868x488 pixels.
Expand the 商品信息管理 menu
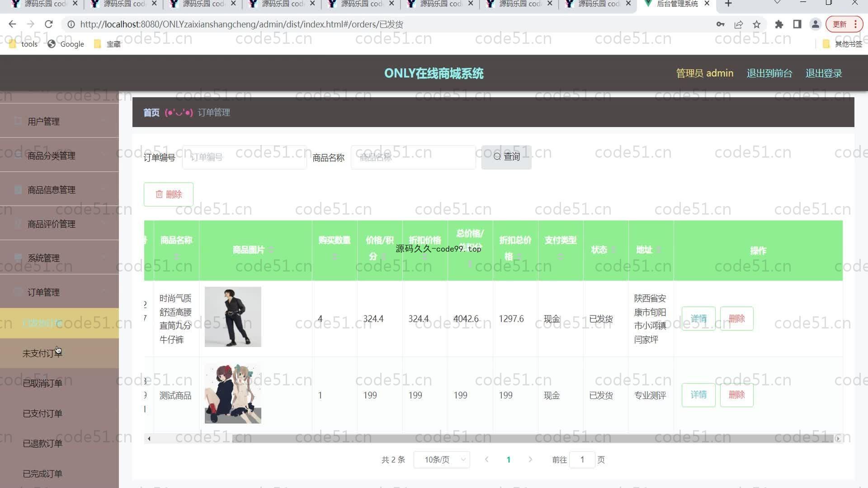(59, 190)
